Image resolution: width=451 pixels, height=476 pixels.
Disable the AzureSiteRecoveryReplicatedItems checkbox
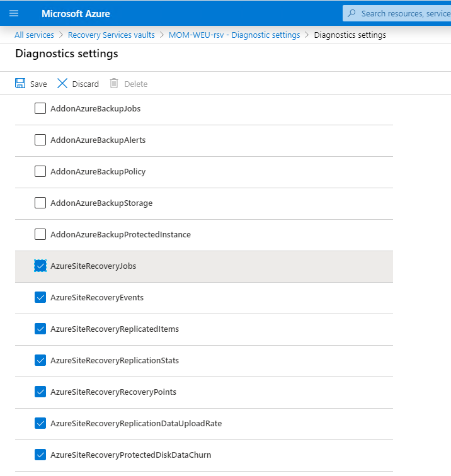pyautogui.click(x=40, y=329)
